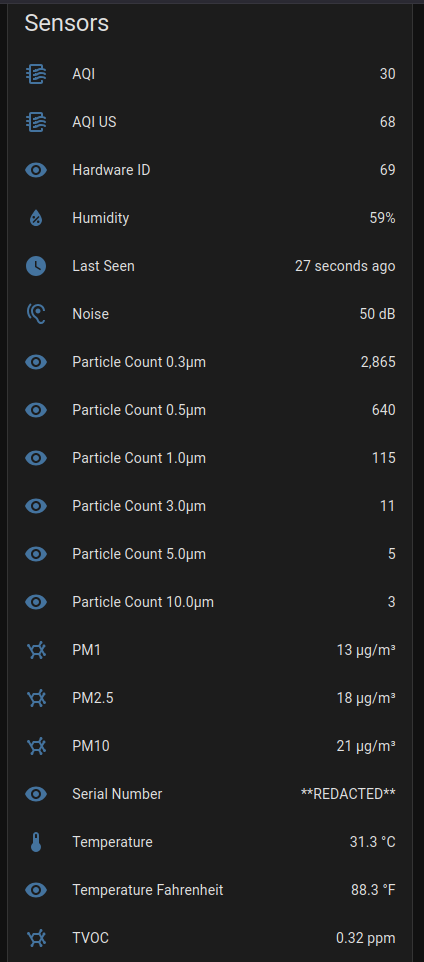
Task: Click eye icon for Particle Count 3.0µm
Action: (36, 506)
